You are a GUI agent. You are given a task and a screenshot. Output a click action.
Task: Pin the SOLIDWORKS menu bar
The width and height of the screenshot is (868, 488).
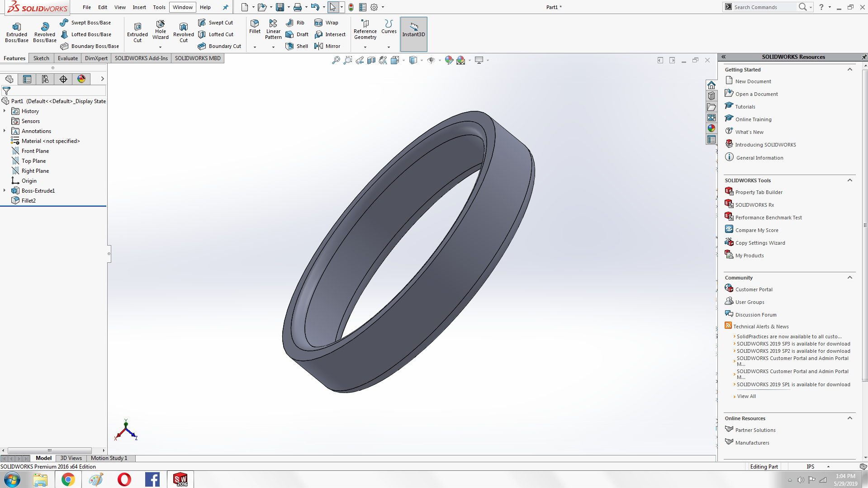coord(225,7)
